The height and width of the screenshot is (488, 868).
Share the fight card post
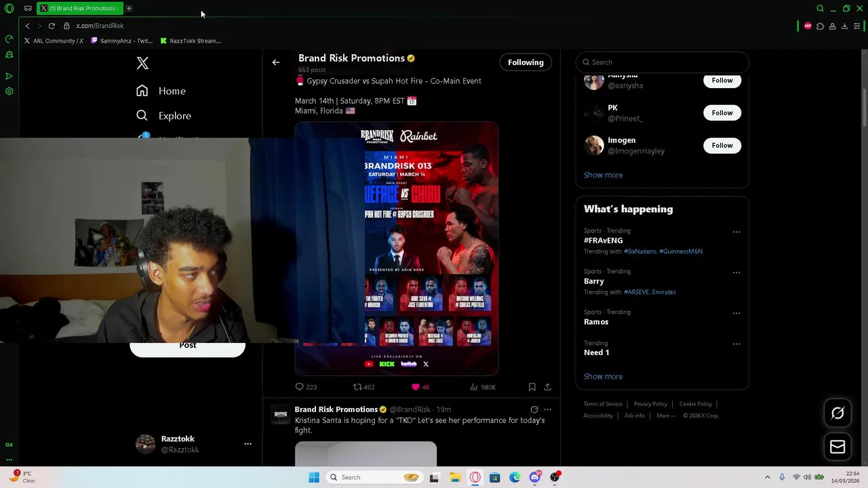click(547, 387)
